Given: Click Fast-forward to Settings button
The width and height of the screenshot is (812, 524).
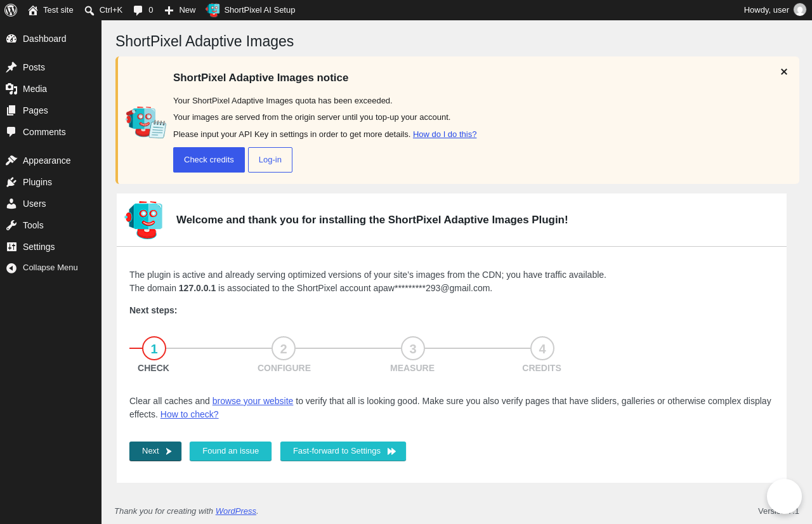Looking at the screenshot, I should pyautogui.click(x=343, y=451).
